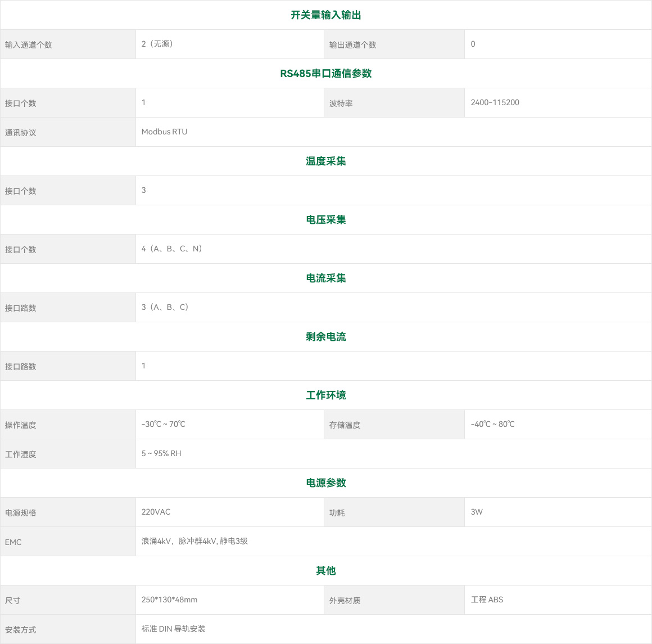The width and height of the screenshot is (652, 644).
Task: Select the -30℃ ~ 70℃ operating temperature value
Action: [x=164, y=424]
